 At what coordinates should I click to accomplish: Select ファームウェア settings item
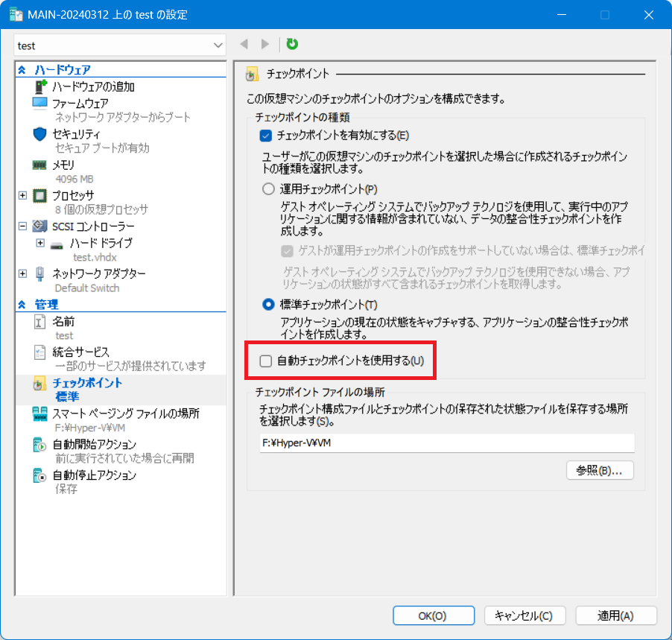pos(80,104)
